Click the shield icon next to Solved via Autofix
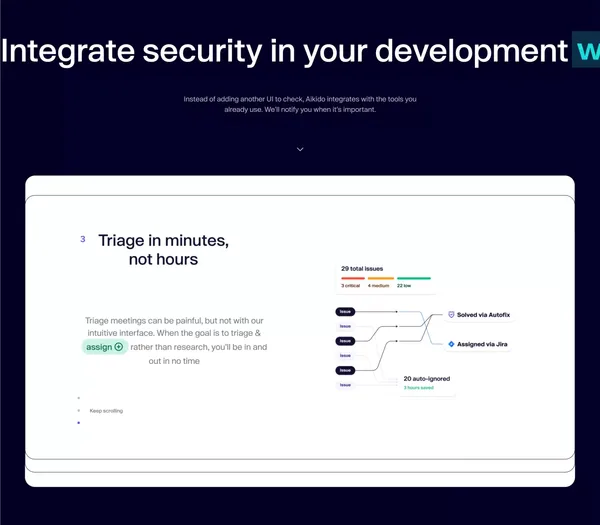Image resolution: width=600 pixels, height=525 pixels. (x=451, y=315)
